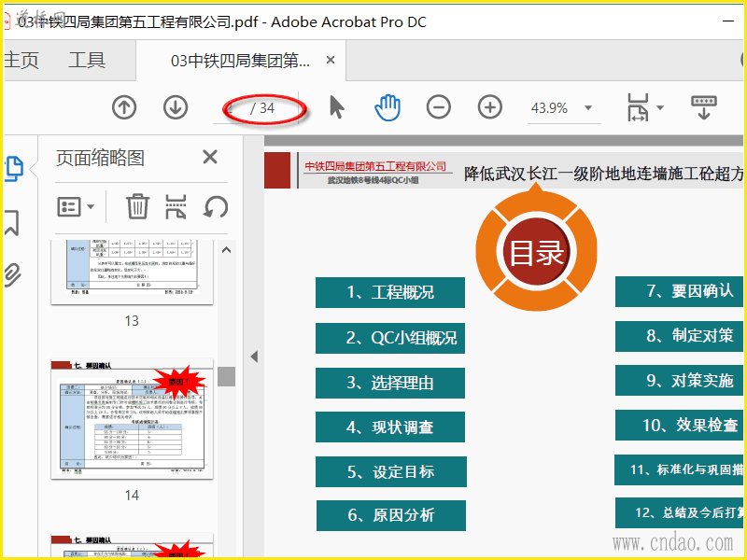The height and width of the screenshot is (560, 747).
Task: Click the 11、标准化与巩固措 contents button
Action: coord(679,470)
